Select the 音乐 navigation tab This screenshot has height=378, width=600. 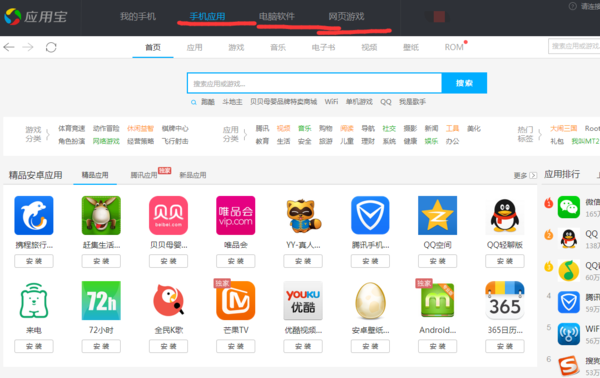coord(278,47)
